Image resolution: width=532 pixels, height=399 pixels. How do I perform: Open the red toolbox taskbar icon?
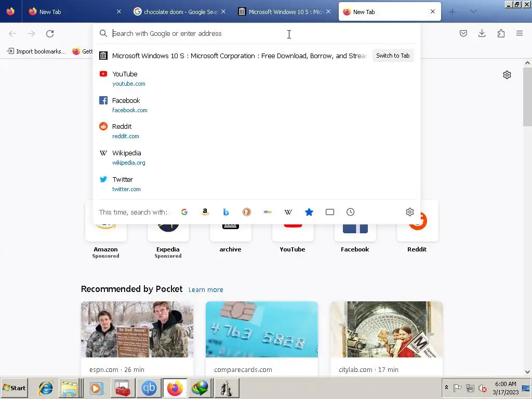(x=122, y=388)
